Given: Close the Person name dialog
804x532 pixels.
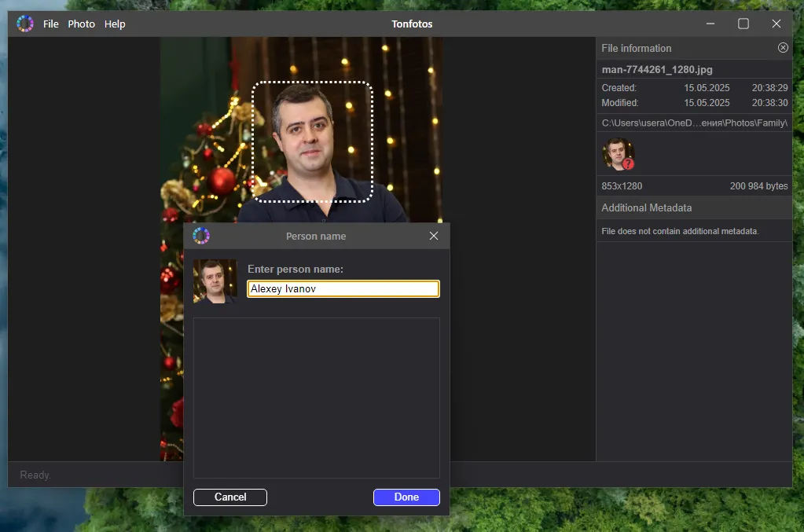Looking at the screenshot, I should click(x=434, y=236).
